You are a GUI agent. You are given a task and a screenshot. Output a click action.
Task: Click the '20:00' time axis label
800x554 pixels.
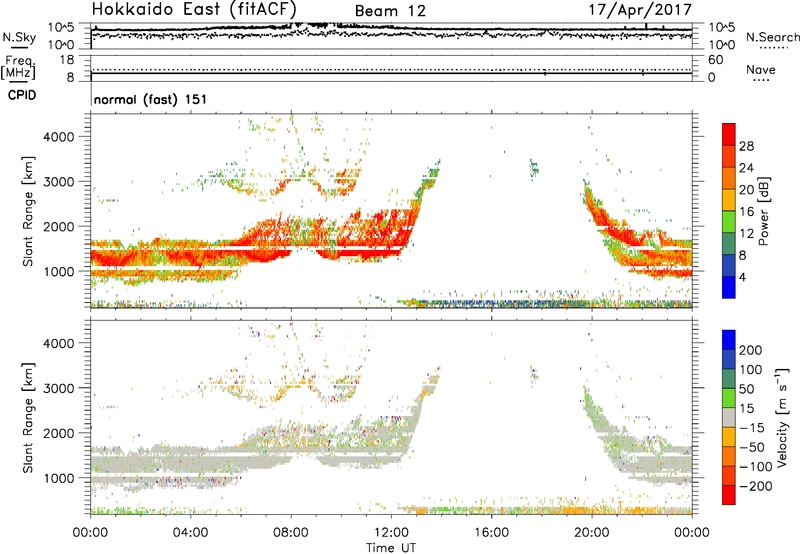(592, 533)
